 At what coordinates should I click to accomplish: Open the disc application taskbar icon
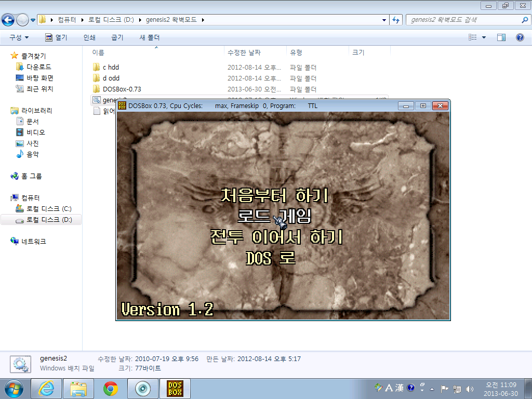pos(142,389)
